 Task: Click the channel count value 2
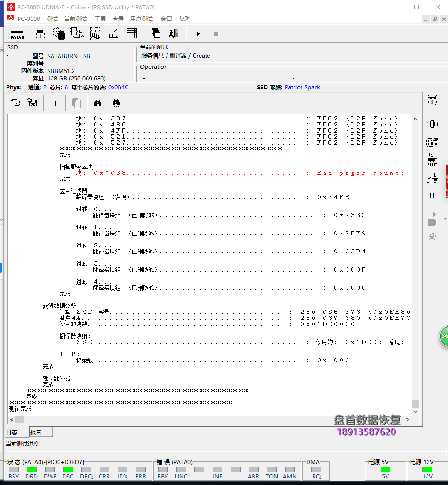point(45,87)
